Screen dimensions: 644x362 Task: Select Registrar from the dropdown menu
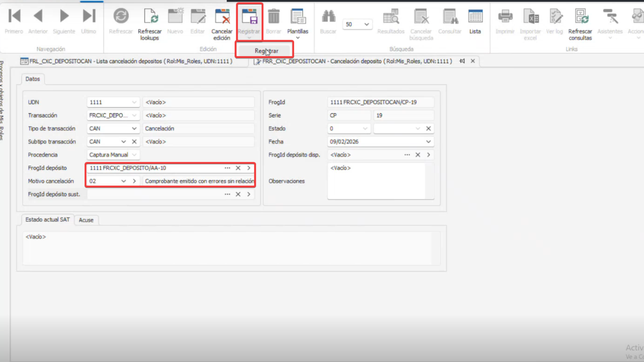pyautogui.click(x=266, y=51)
